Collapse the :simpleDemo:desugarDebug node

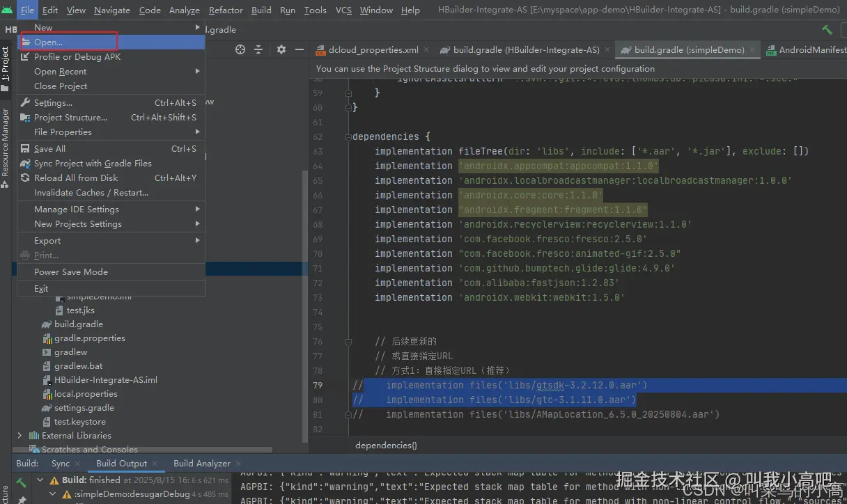point(54,494)
